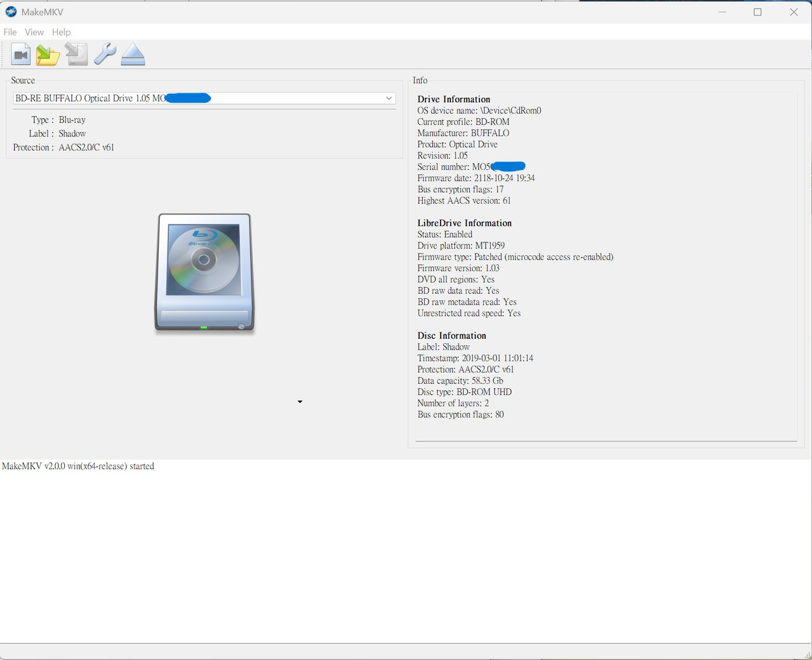Click 'DVD all regions: Yes' line
Screen dimensions: 812x660
[x=456, y=279]
